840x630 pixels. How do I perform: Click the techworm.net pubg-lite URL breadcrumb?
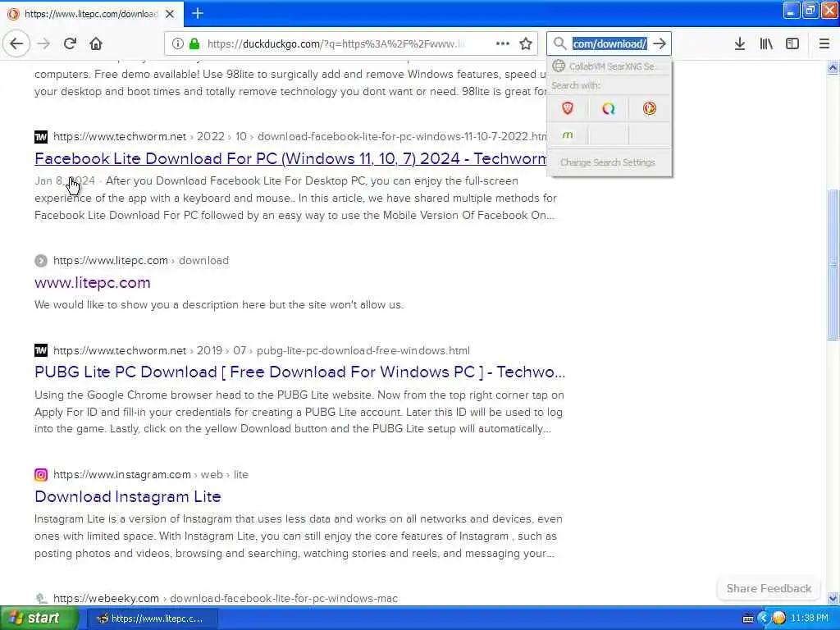coord(262,351)
